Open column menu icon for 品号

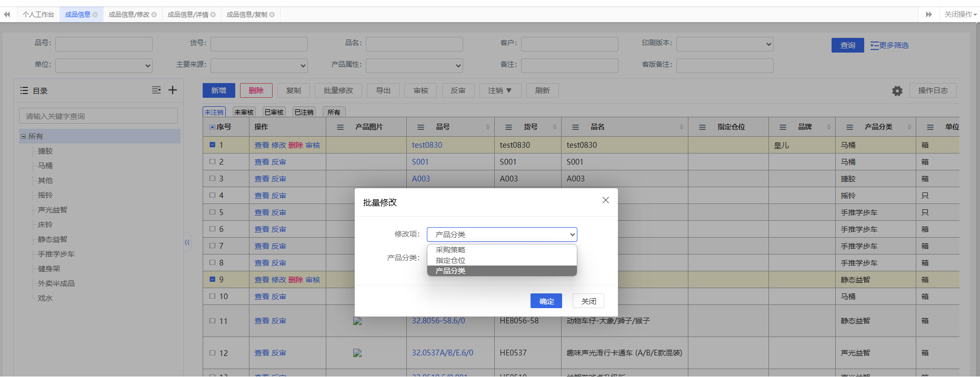coord(421,127)
